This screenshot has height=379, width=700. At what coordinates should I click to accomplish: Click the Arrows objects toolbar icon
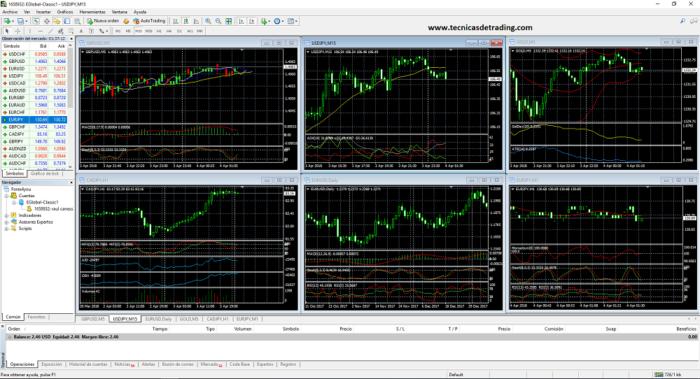[102, 31]
